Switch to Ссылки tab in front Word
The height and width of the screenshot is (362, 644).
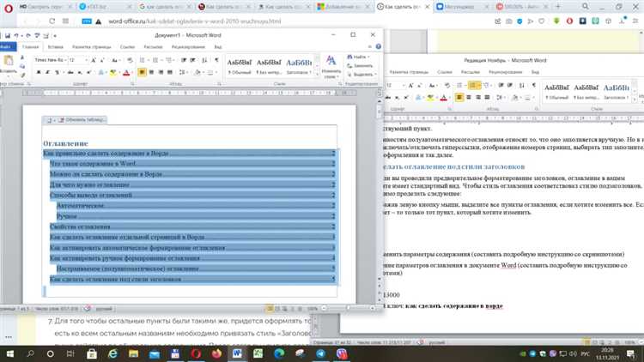point(127,47)
